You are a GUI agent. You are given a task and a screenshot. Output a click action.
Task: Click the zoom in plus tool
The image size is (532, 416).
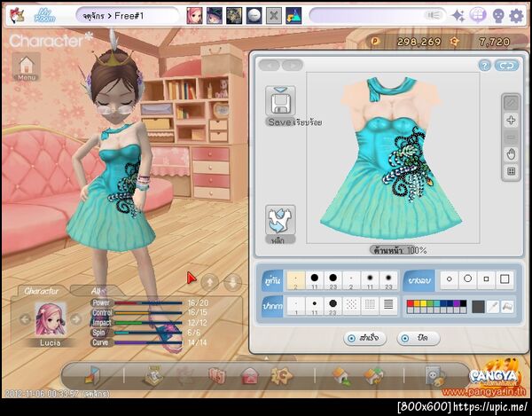[511, 120]
